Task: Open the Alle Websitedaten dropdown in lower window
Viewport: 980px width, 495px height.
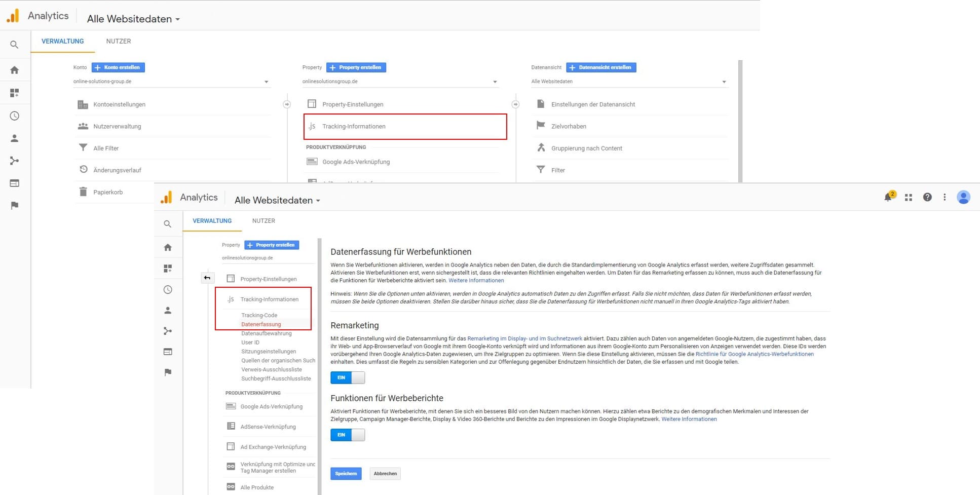Action: [x=277, y=200]
